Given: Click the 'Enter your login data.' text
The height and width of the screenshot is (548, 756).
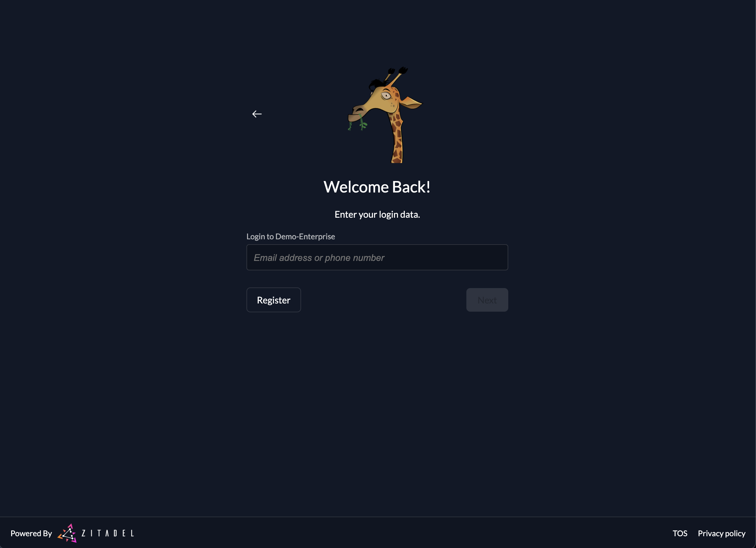Looking at the screenshot, I should (377, 214).
